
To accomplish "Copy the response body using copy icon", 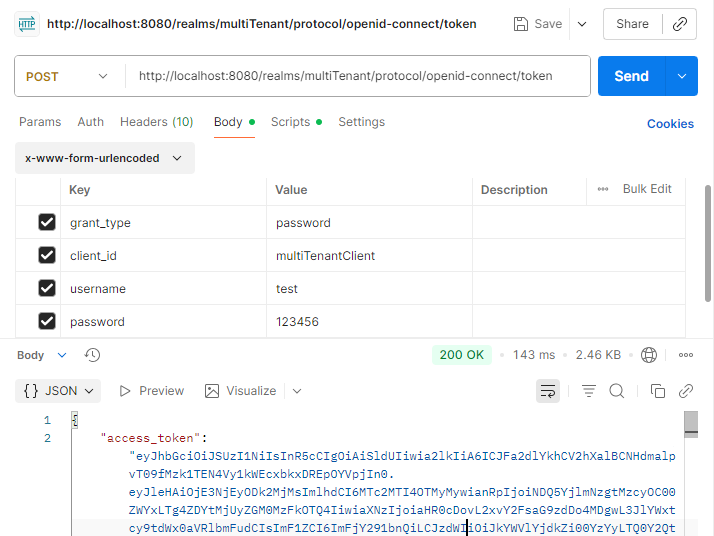I will (x=657, y=391).
